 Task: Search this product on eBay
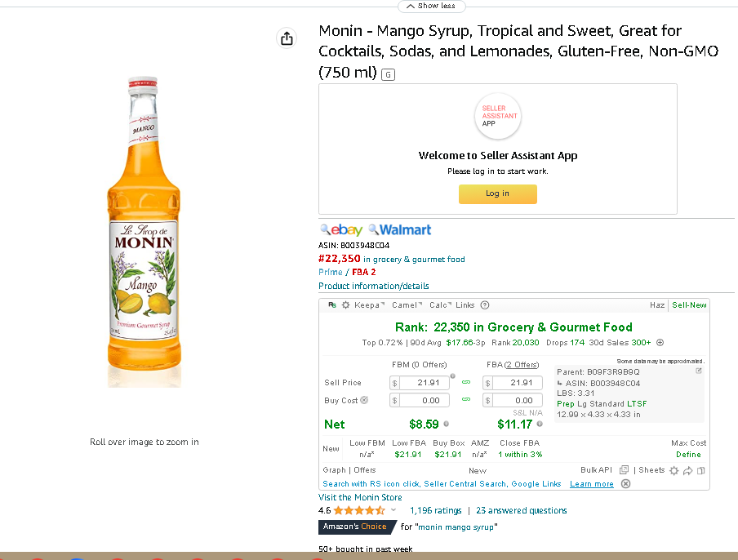342,229
